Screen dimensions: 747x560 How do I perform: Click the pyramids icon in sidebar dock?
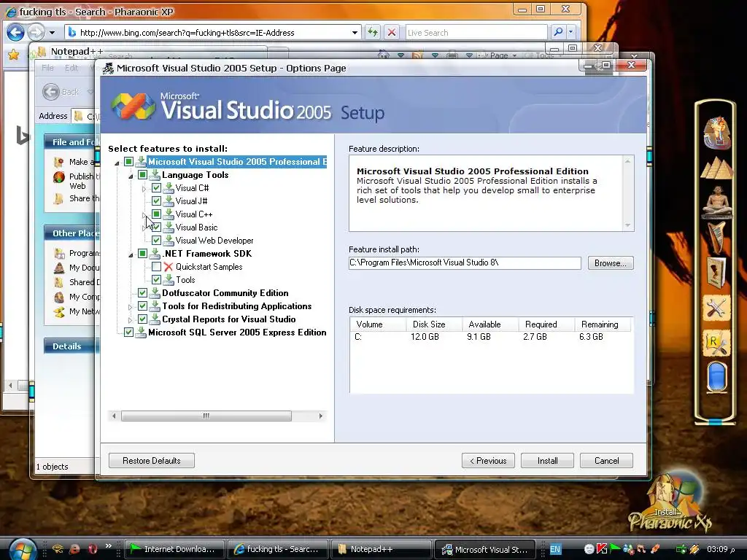pos(716,169)
